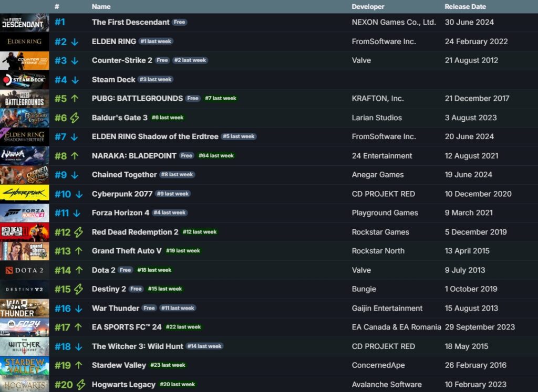Click the up arrow beside rank #5

point(75,99)
